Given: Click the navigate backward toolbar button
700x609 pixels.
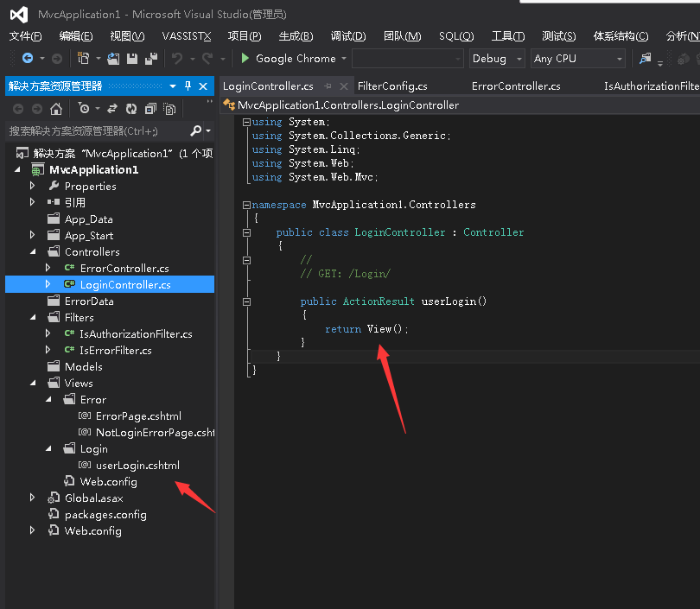Looking at the screenshot, I should 28,59.
